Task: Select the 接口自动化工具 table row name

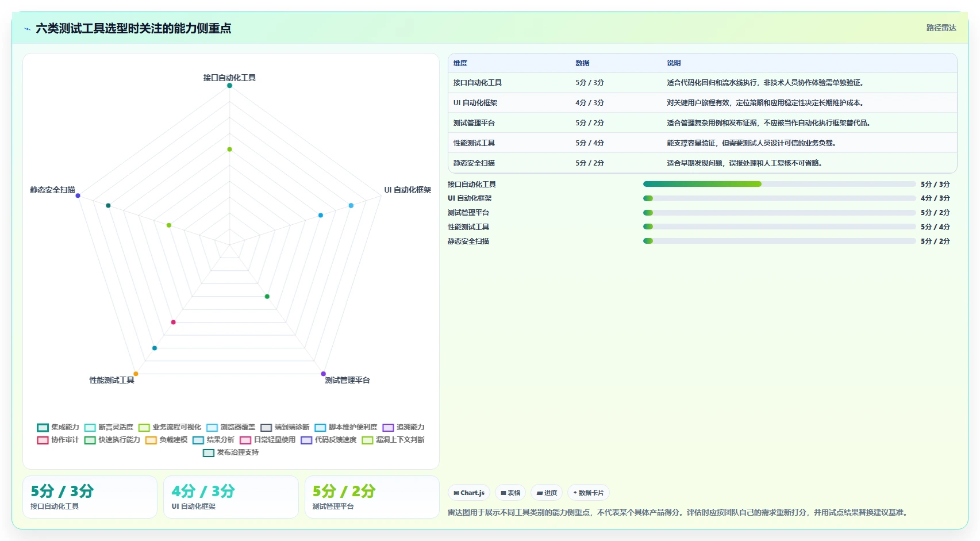Action: (477, 83)
